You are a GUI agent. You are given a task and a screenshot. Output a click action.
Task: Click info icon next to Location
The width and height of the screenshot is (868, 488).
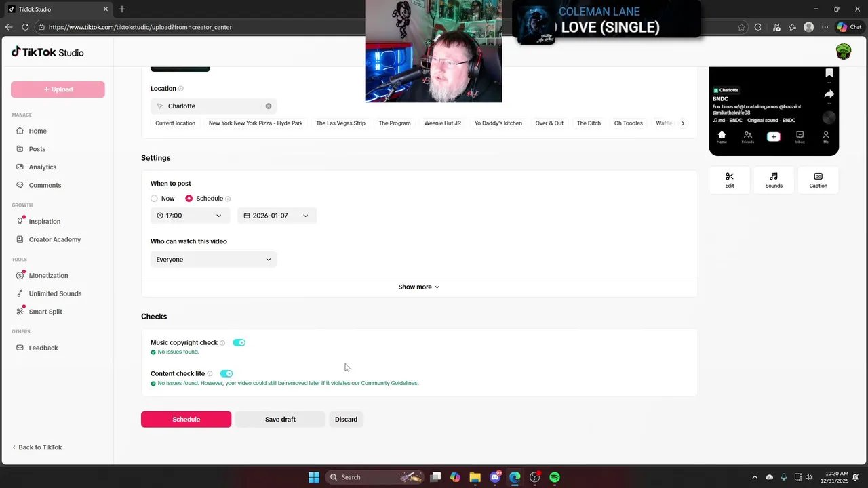tap(180, 89)
